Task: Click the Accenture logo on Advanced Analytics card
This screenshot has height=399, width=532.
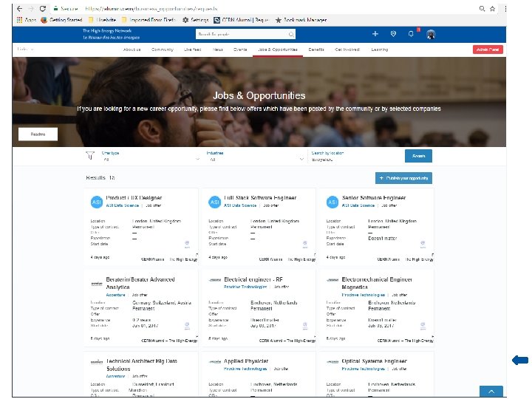Action: 97,283
